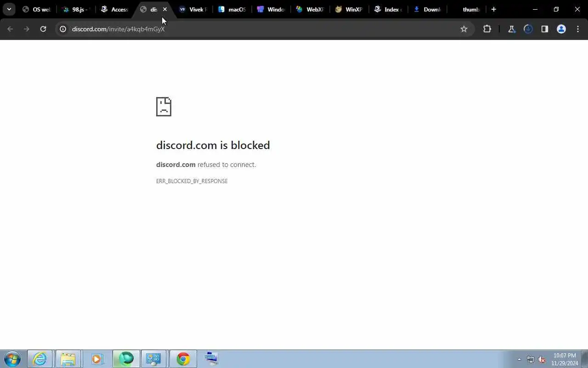This screenshot has height=368, width=588.
Task: Open muted volume tray icon
Action: [542, 359]
